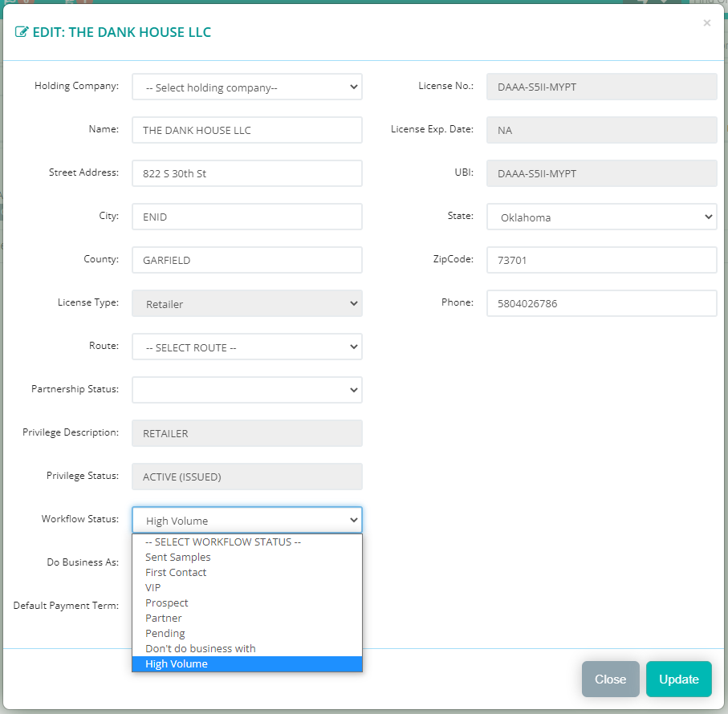Viewport: 728px width, 714px height.
Task: Select the 'VIP' workflow status
Action: 153,587
